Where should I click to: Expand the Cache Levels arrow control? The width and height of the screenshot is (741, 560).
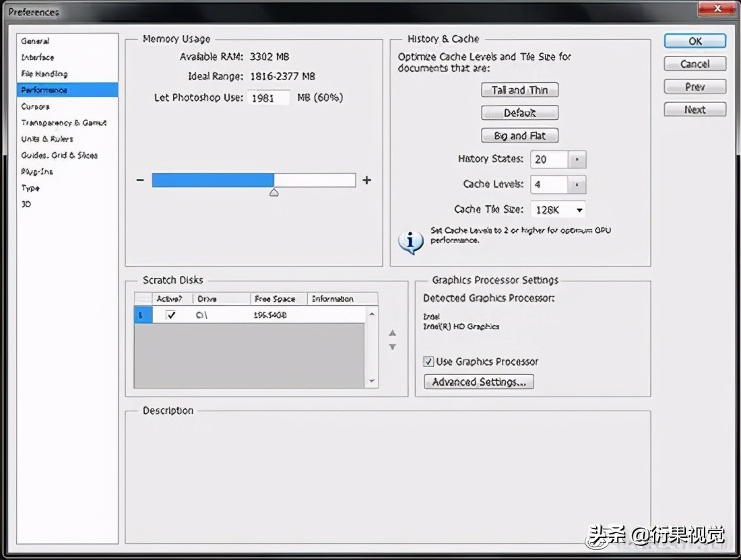[578, 184]
